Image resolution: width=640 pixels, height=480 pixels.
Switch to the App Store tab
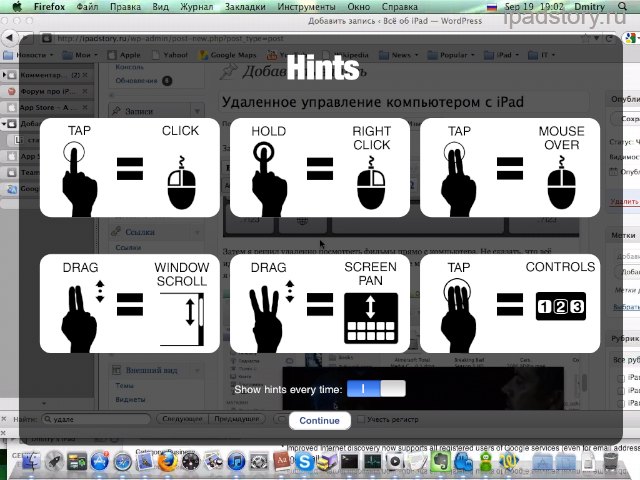pyautogui.click(x=47, y=107)
